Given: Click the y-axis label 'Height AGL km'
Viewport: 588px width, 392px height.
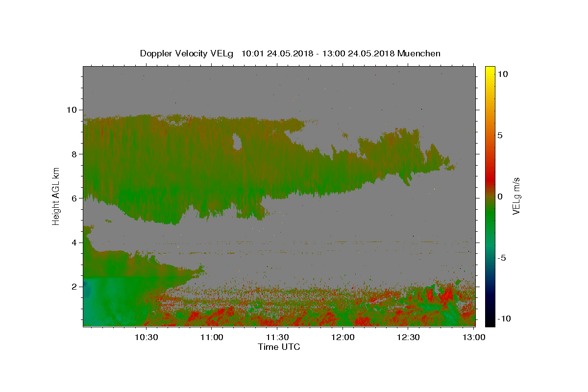Looking at the screenshot, I should 56,196.
